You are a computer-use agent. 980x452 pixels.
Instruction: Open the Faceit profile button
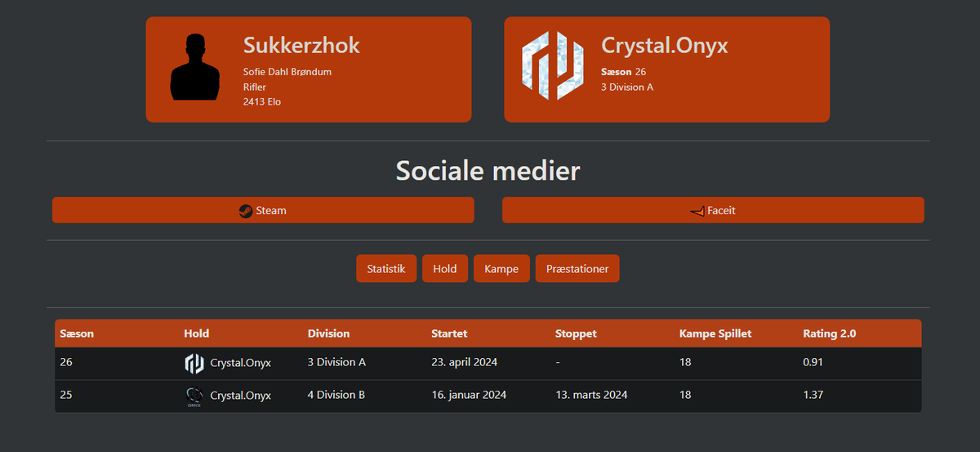[713, 210]
